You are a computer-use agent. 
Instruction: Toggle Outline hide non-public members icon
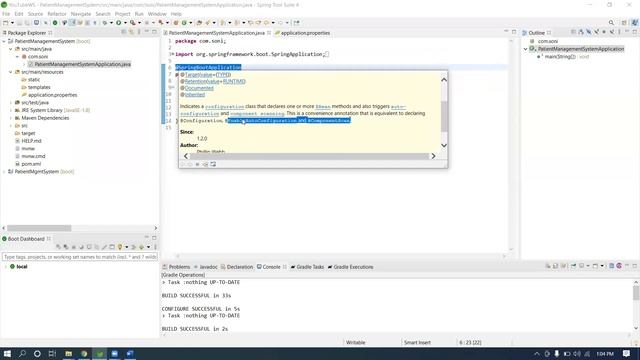[604, 32]
